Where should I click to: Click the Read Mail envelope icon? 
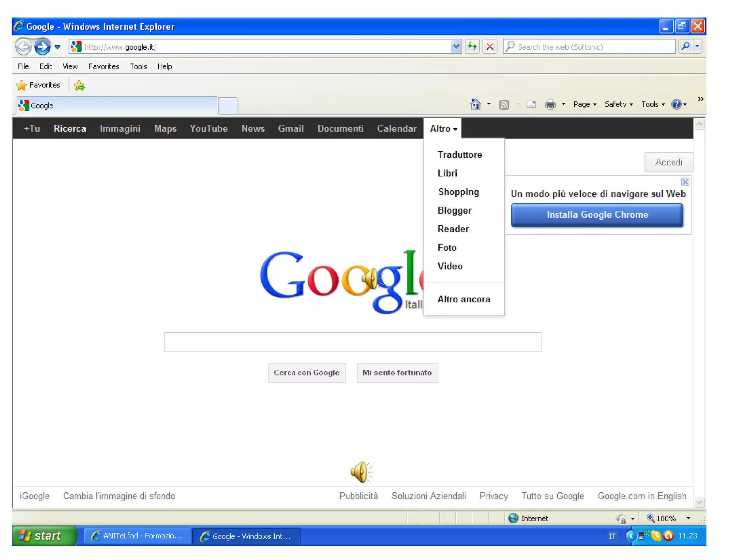(x=531, y=105)
